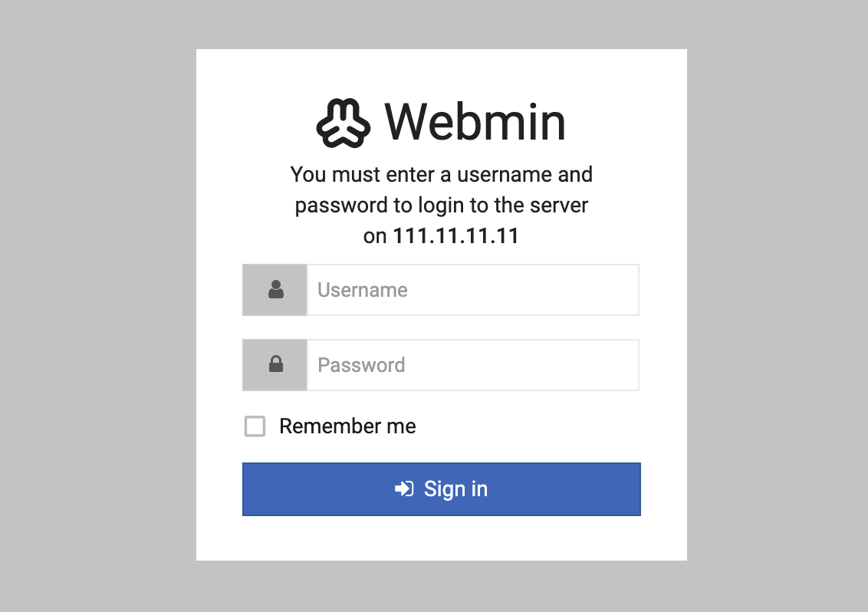Click the "Sign in" text on the button
This screenshot has width=868, height=612.
click(x=455, y=489)
